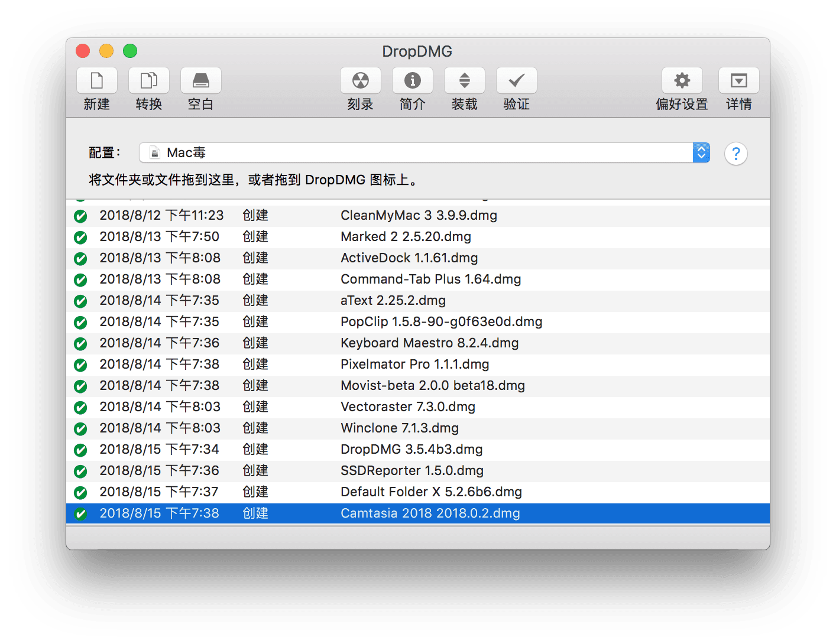
Task: Click 创建 action cell in selected Camtasia row
Action: point(255,513)
